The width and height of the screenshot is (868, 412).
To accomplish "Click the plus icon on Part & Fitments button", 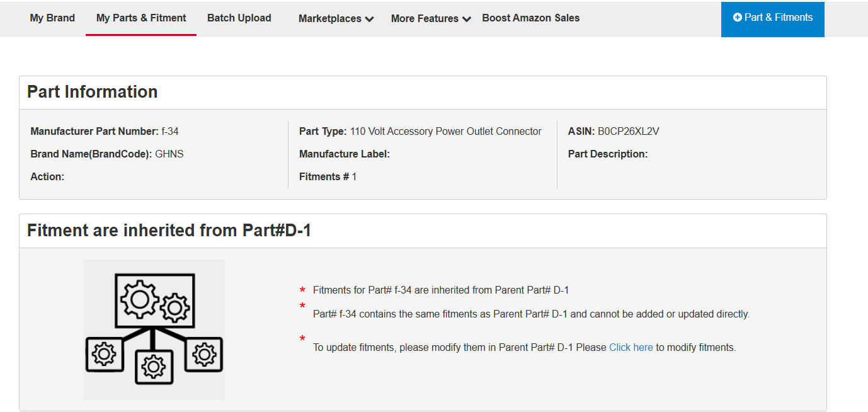I will pos(738,18).
